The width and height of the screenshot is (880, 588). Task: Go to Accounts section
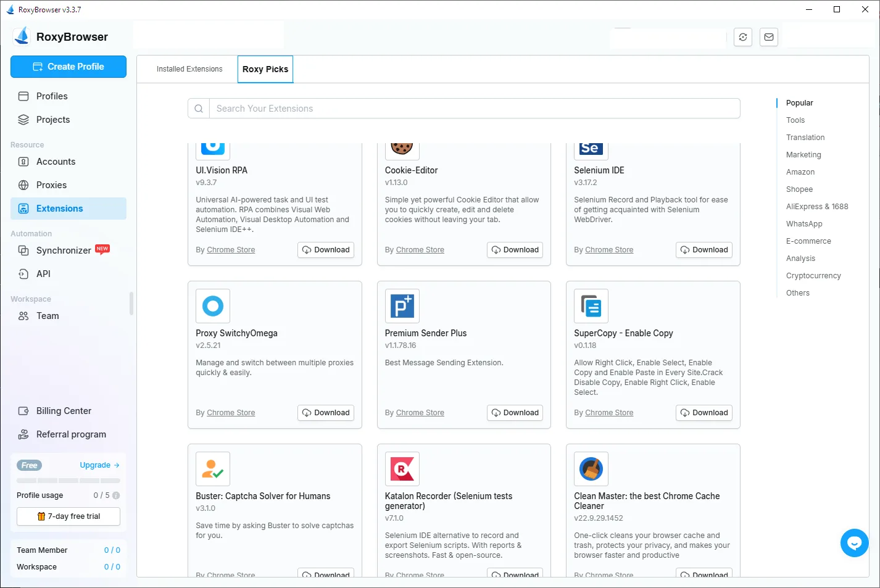[68, 162]
